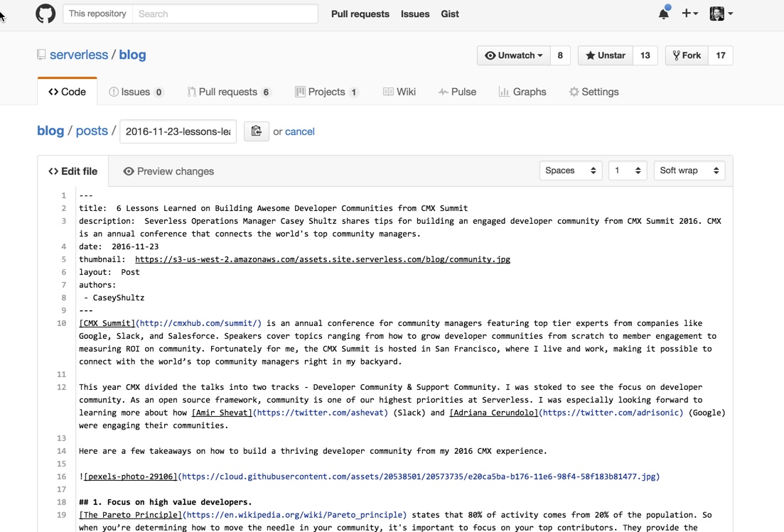Go to the Settings tab
784x532 pixels.
pos(594,92)
